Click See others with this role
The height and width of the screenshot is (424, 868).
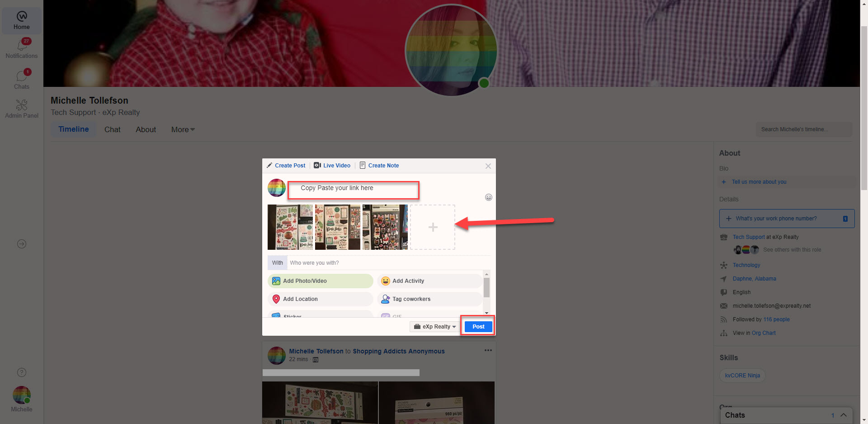click(792, 250)
